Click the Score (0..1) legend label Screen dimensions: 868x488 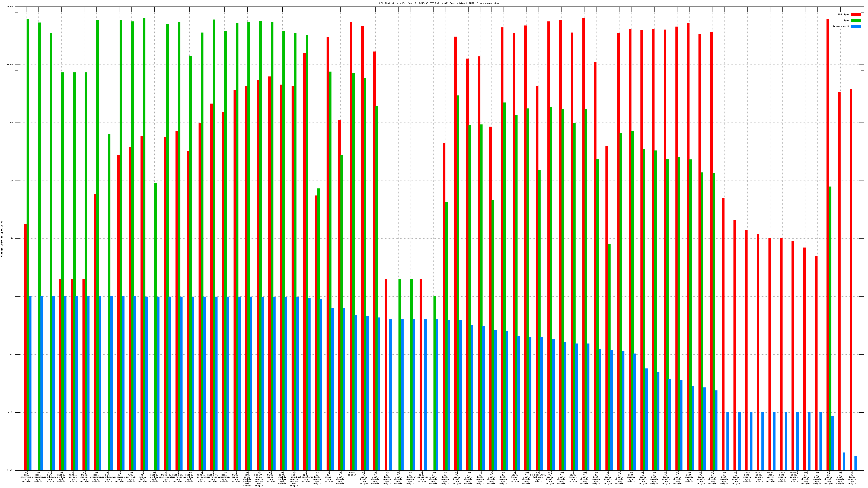tap(841, 26)
